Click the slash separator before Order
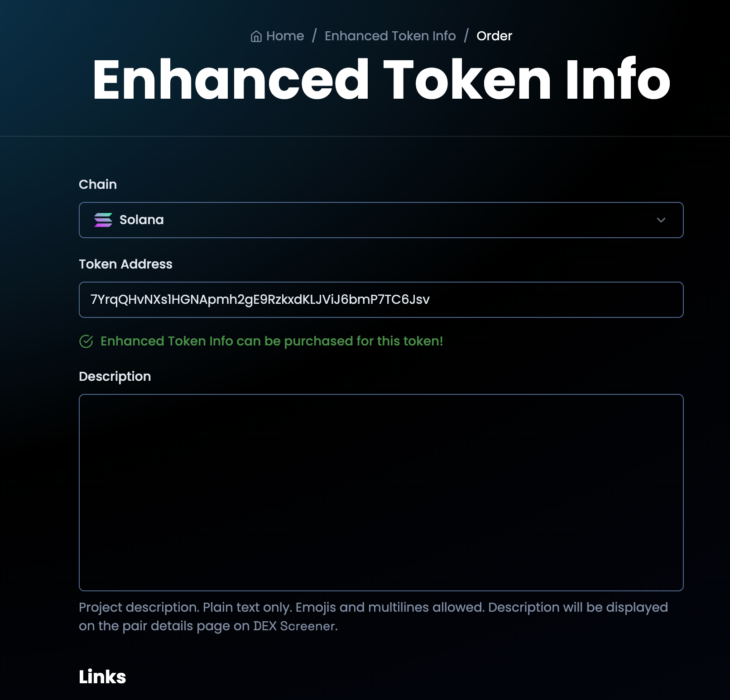 tap(466, 36)
